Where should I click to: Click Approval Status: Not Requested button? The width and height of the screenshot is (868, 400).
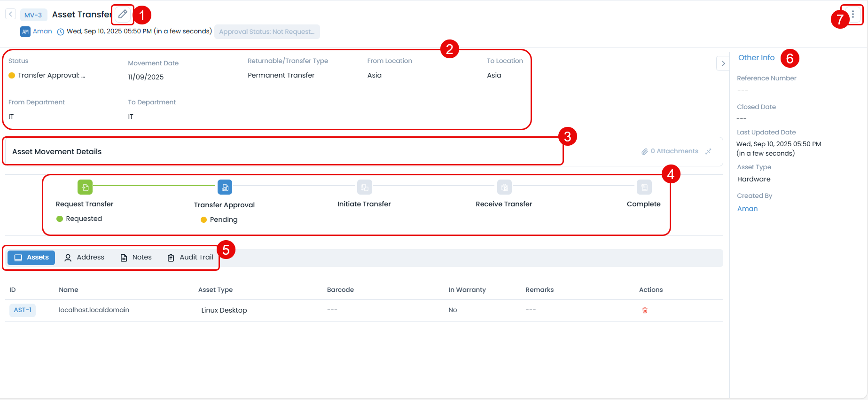coord(267,31)
